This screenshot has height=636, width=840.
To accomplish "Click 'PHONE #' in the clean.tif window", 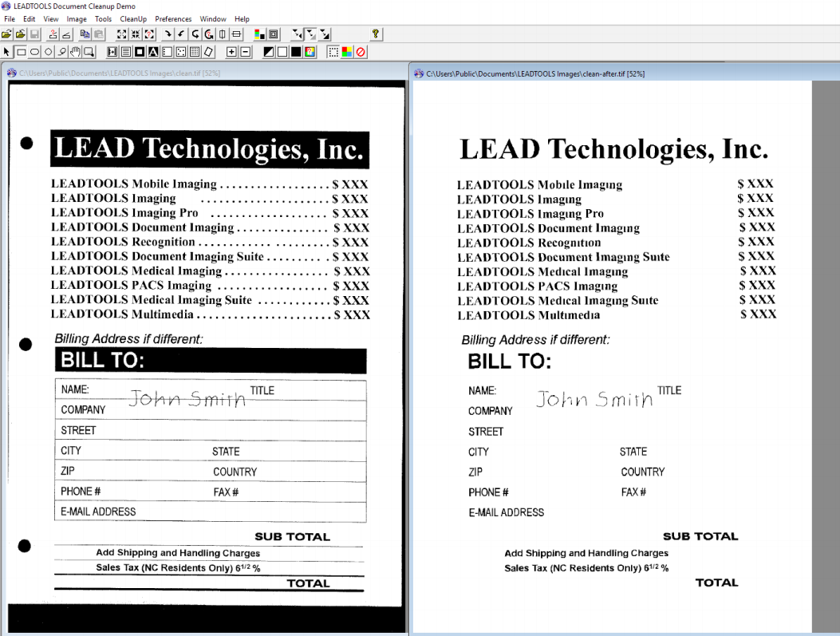I will pos(81,492).
